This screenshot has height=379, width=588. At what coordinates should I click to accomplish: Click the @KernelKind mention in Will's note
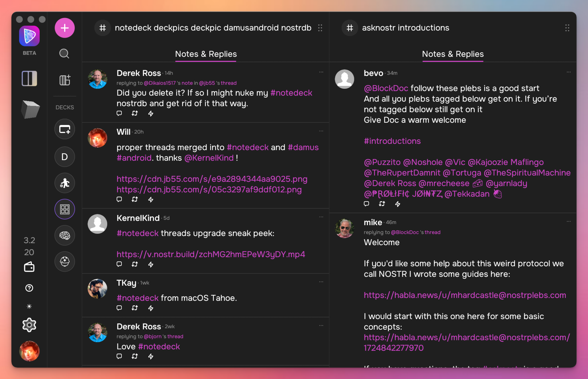[209, 158]
